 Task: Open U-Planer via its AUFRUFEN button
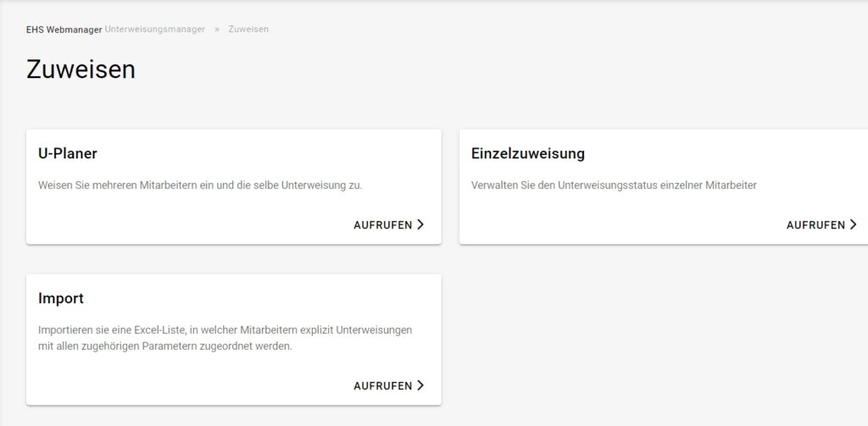click(x=383, y=225)
